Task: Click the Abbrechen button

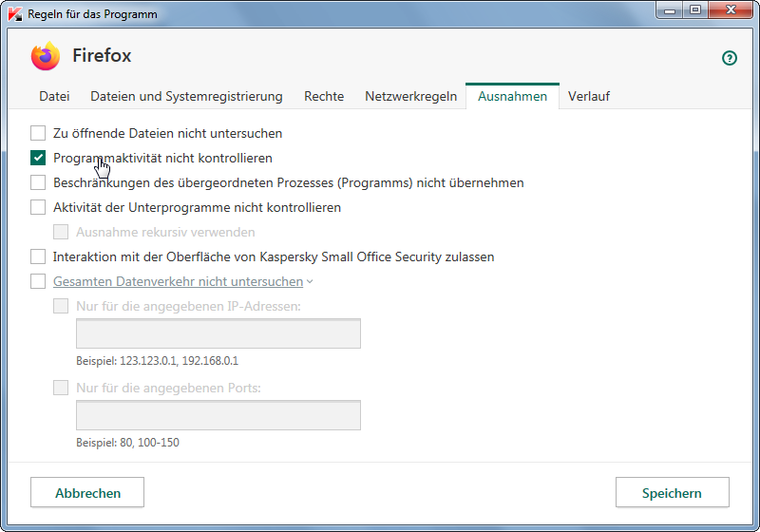Action: click(x=87, y=492)
